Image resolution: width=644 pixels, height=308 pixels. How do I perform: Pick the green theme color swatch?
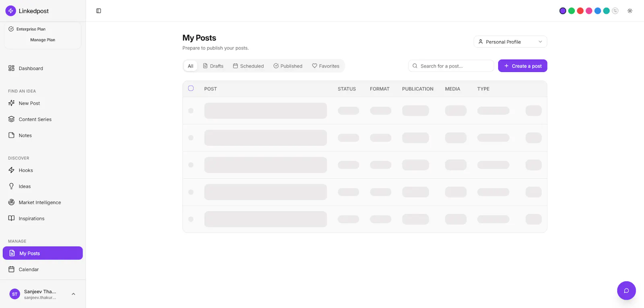(x=572, y=11)
